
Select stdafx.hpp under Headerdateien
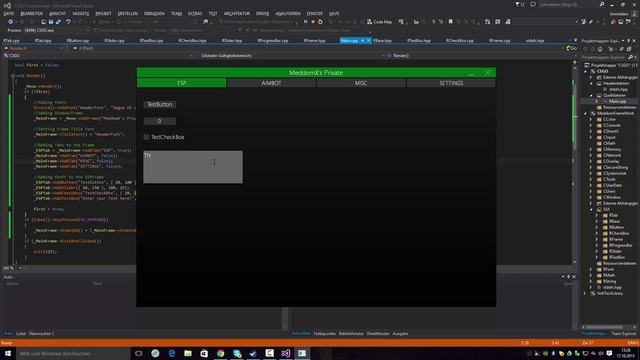618,89
